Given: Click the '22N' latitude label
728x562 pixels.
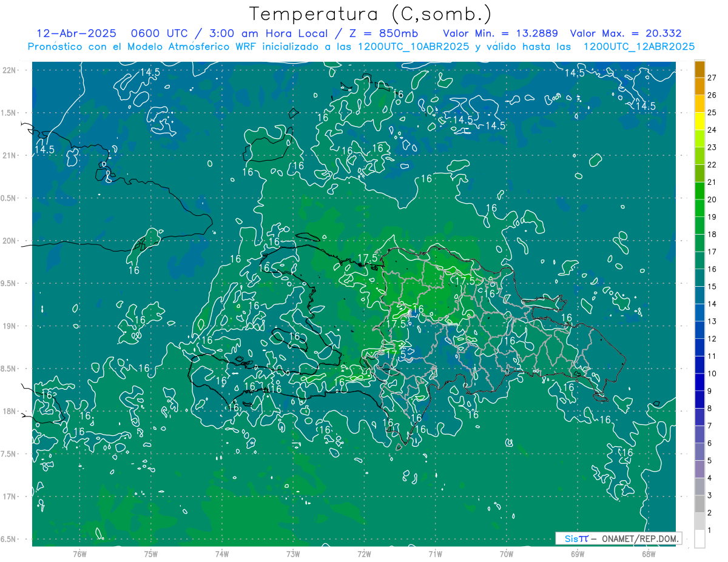Looking at the screenshot, I should (x=9, y=70).
